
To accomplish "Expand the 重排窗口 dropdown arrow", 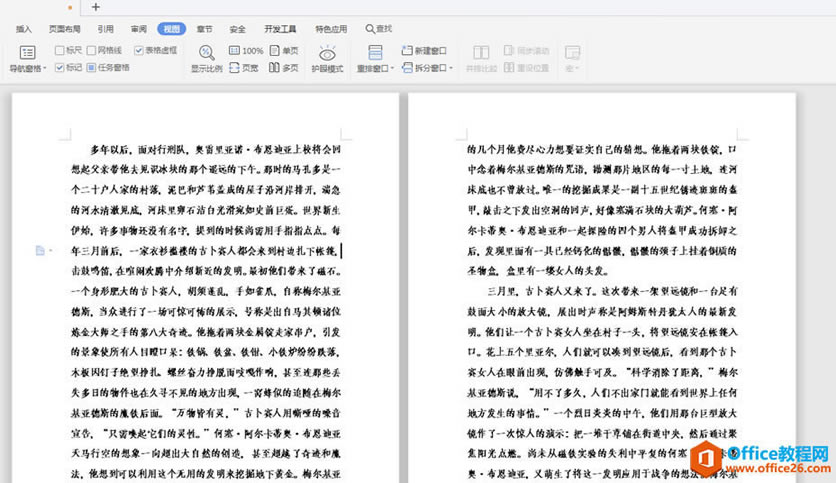I will (392, 69).
